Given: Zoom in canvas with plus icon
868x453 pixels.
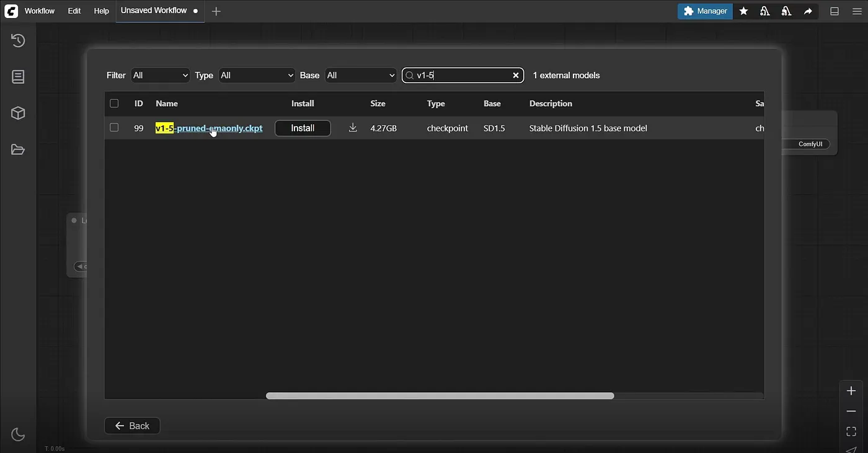Looking at the screenshot, I should tap(851, 391).
